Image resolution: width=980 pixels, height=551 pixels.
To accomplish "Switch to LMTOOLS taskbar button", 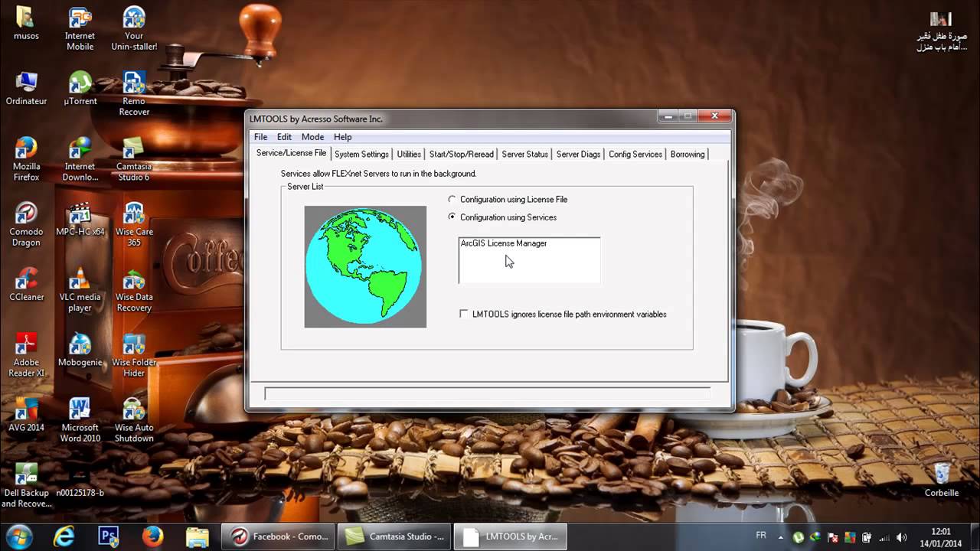I will 511,536.
